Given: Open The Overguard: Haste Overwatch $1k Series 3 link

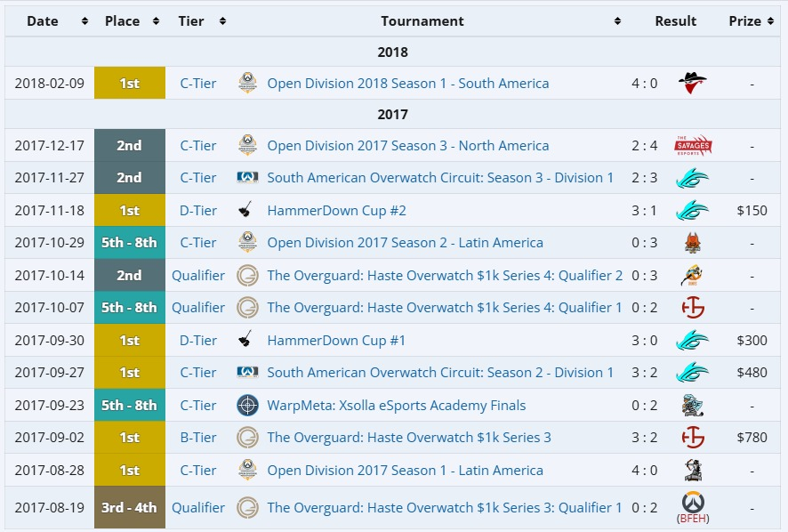Looking at the screenshot, I should point(409,438).
